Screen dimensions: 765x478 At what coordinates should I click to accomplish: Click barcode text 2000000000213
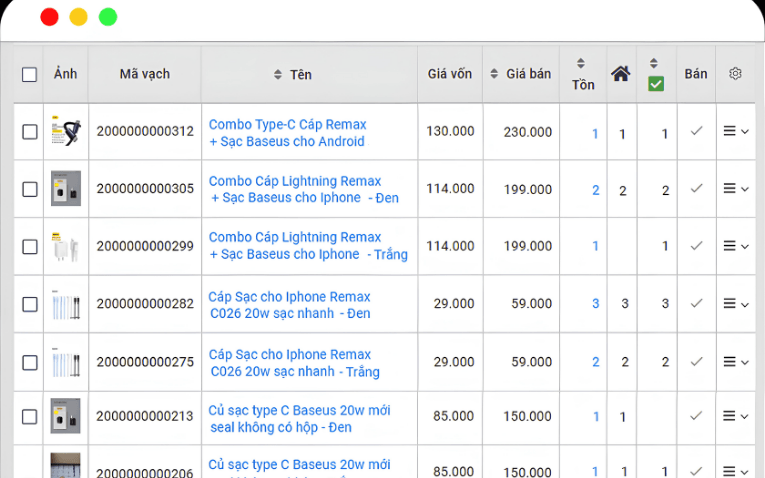tap(145, 416)
